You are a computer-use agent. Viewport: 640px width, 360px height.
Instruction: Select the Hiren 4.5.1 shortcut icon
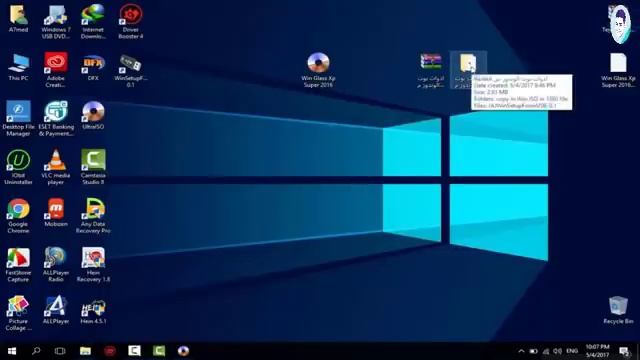93,308
